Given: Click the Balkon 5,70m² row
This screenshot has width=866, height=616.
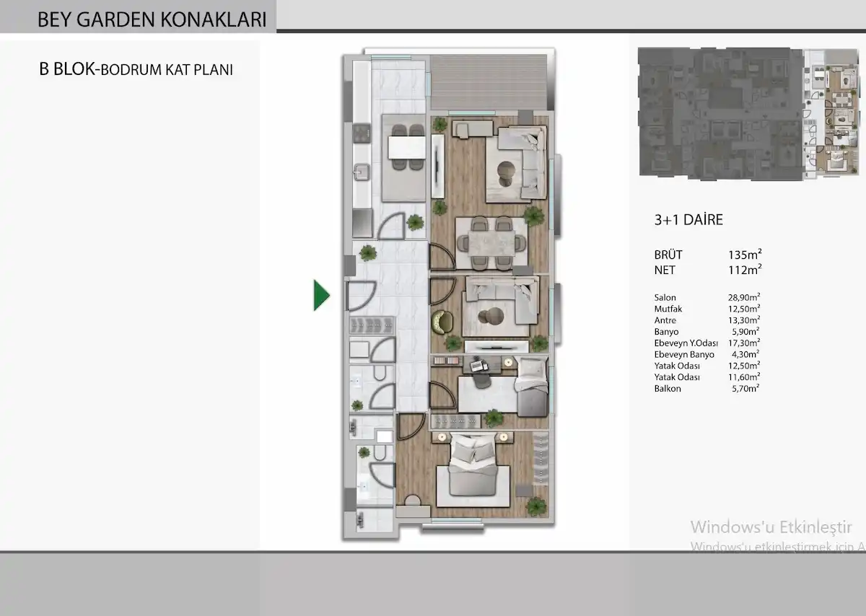Looking at the screenshot, I should point(707,388).
